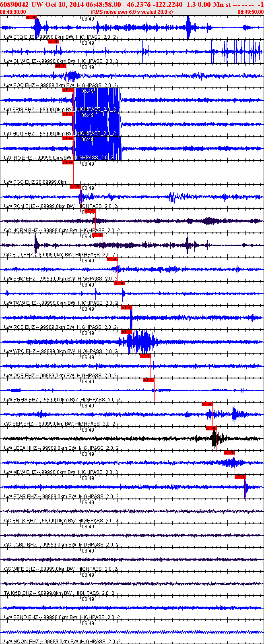Screen dimensions: 264x644
Task: Select the pick flag on UW WPO EHZ trace
Action: [126, 332]
